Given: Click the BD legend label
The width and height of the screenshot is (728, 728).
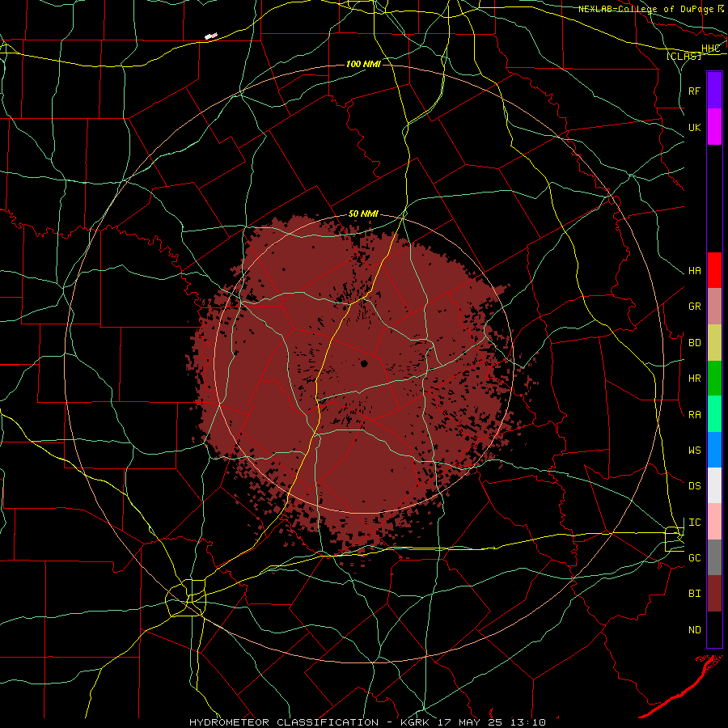Looking at the screenshot, I should coord(694,343).
